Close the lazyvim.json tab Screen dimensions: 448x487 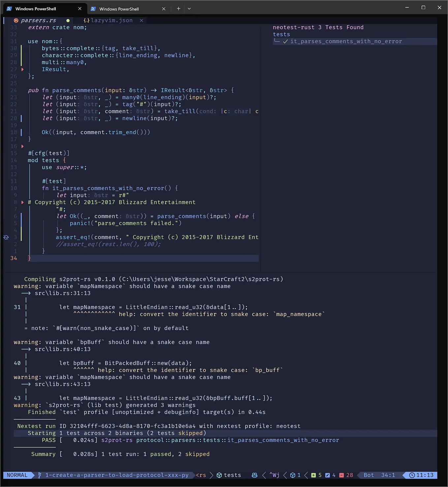point(141,20)
